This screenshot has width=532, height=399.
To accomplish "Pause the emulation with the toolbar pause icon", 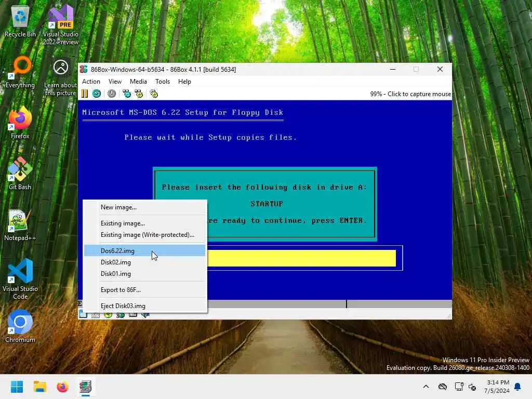I will pyautogui.click(x=85, y=94).
